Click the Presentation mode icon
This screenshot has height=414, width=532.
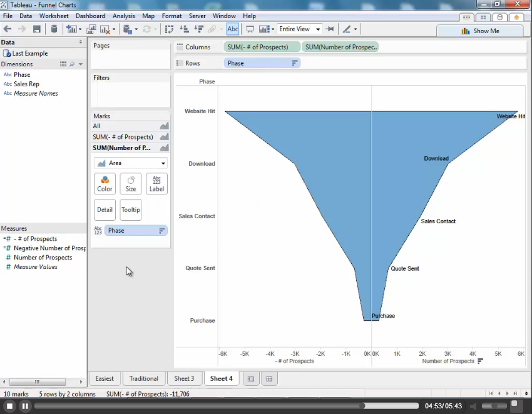(x=250, y=29)
